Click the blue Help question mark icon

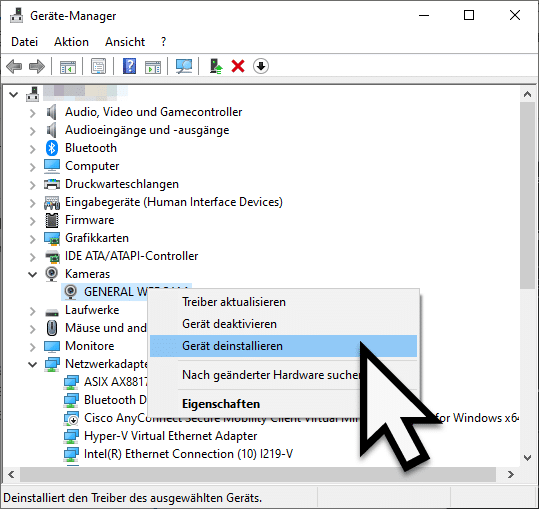pos(130,66)
